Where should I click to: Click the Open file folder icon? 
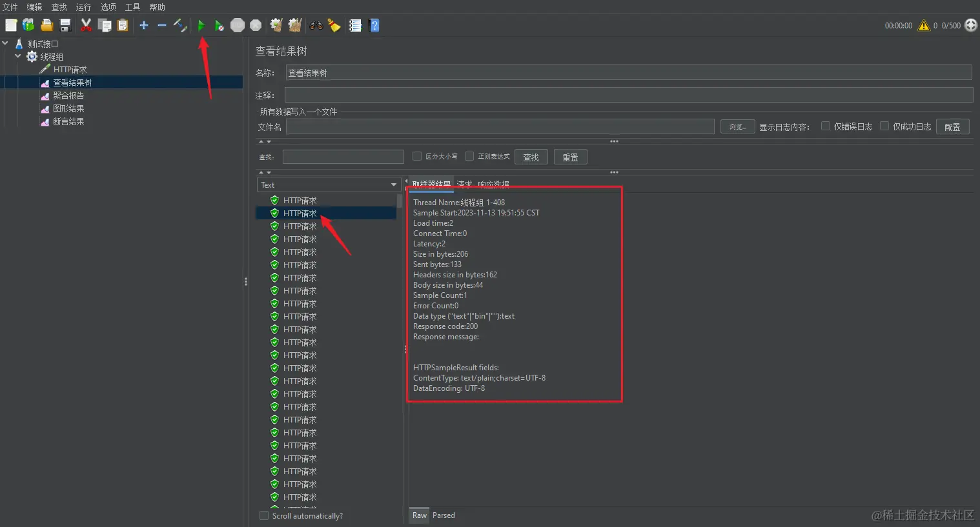pos(46,25)
